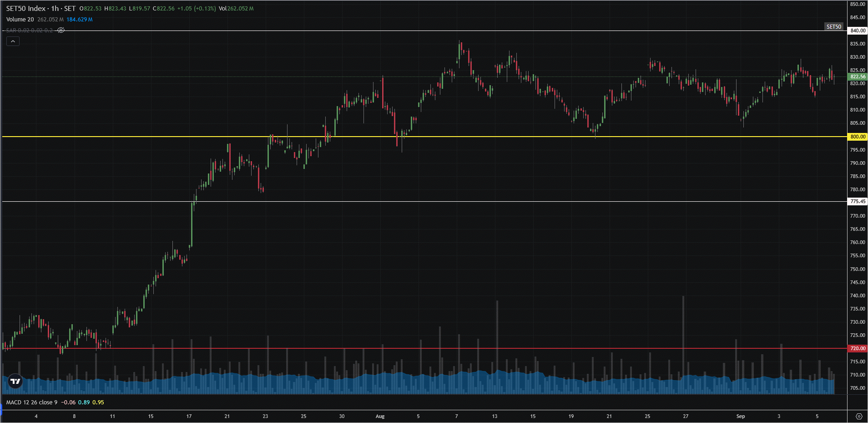Click the Aug marker on time axis
The image size is (868, 423).
[x=380, y=416]
